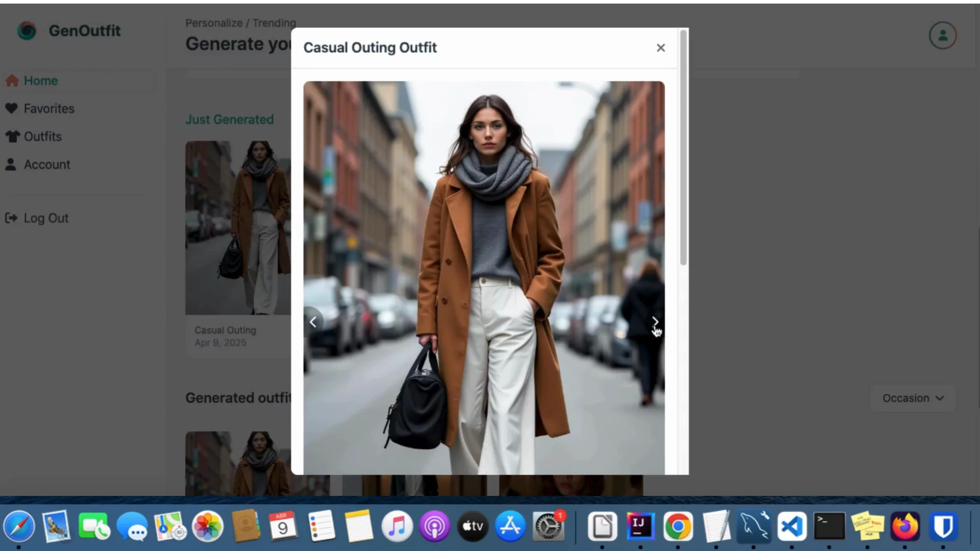980x551 pixels.
Task: Open MySQL Workbench from the dock
Action: point(754,527)
